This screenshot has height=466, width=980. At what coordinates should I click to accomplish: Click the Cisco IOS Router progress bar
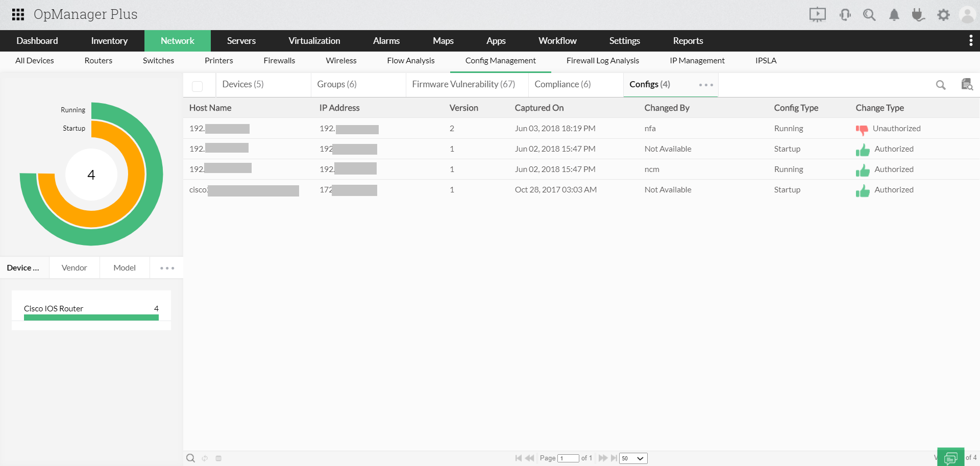[91, 317]
